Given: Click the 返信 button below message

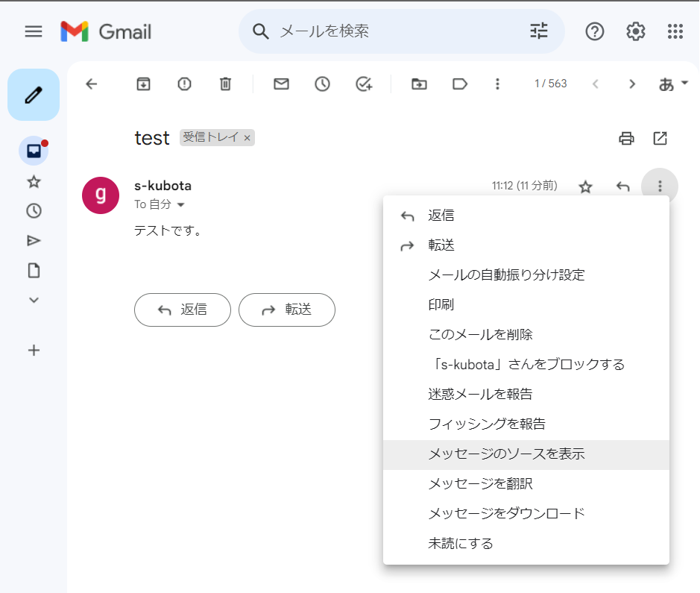Looking at the screenshot, I should point(183,310).
